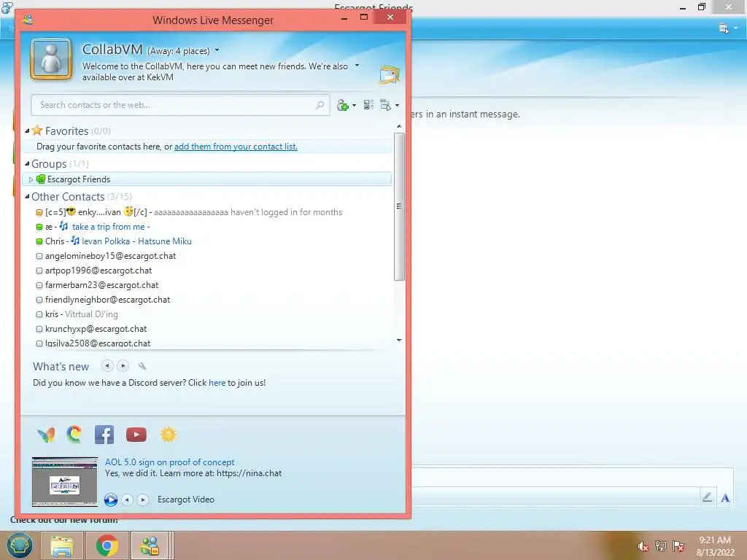Click the Messenger taskbar button
The height and width of the screenshot is (560, 747).
(x=150, y=545)
